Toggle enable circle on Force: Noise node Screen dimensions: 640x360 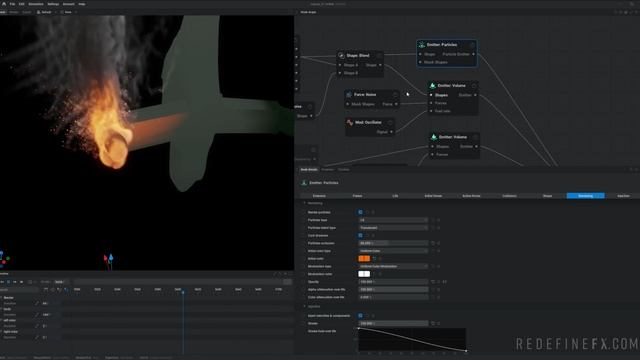tap(395, 94)
